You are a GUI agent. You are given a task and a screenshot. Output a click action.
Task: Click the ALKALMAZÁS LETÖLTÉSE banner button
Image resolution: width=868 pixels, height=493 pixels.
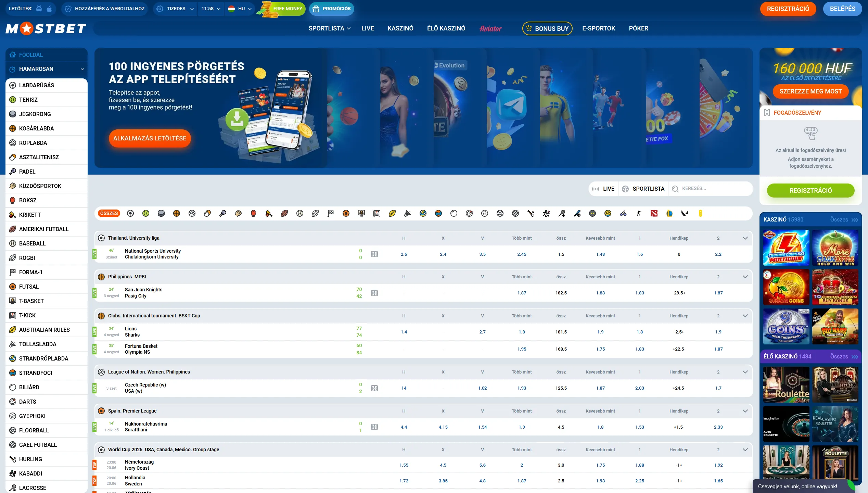click(x=150, y=138)
